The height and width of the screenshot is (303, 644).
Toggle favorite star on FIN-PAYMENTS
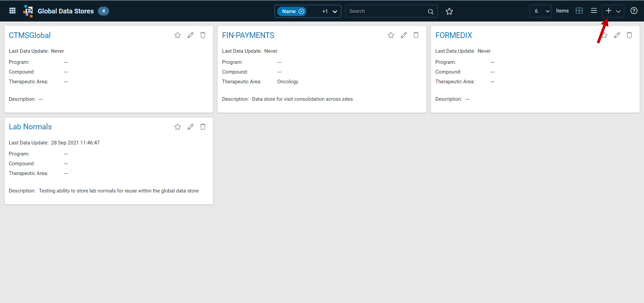391,35
